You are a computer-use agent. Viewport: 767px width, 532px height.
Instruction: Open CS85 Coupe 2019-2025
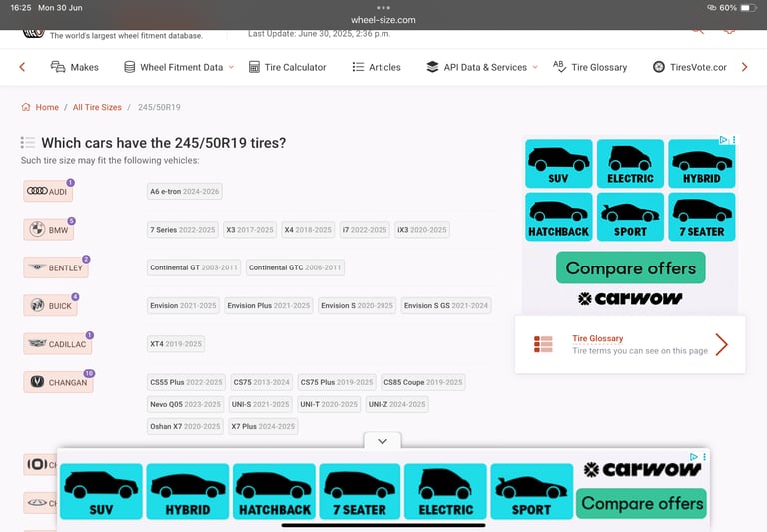tap(423, 382)
